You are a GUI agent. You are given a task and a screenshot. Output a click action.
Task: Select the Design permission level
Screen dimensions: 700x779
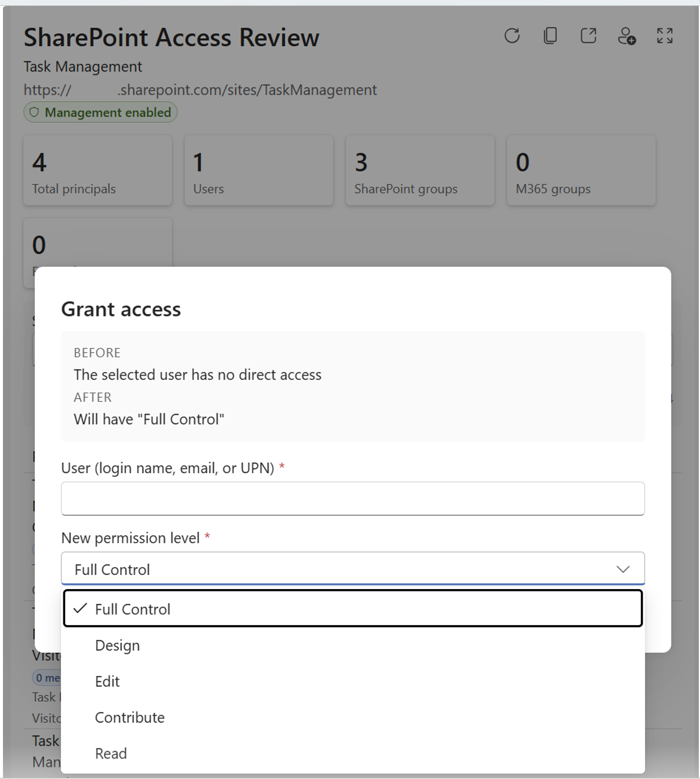tap(353, 645)
